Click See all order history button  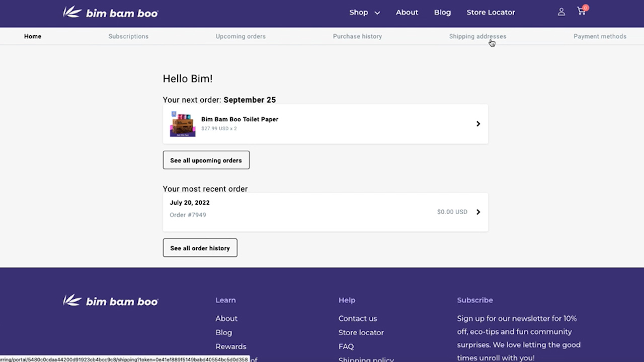click(x=200, y=248)
